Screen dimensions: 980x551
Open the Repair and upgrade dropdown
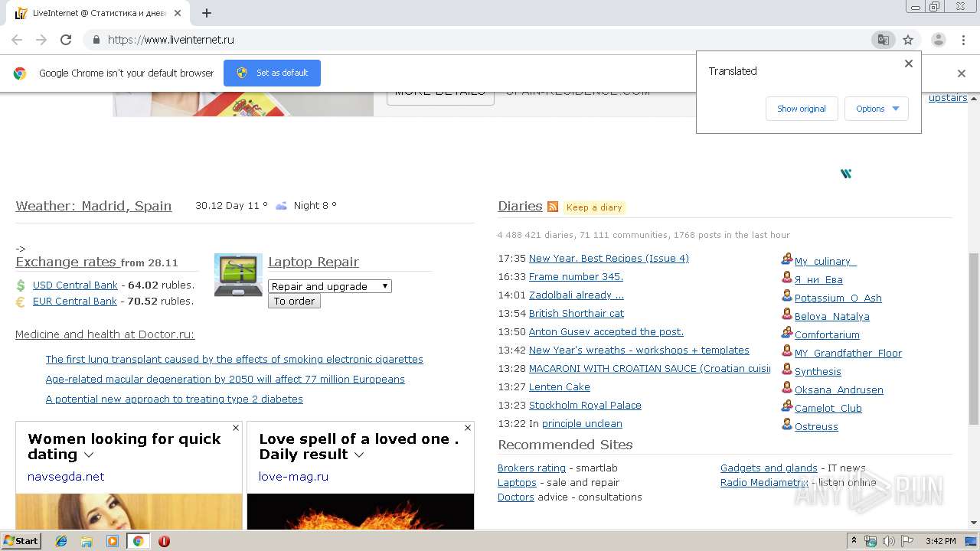(x=330, y=286)
